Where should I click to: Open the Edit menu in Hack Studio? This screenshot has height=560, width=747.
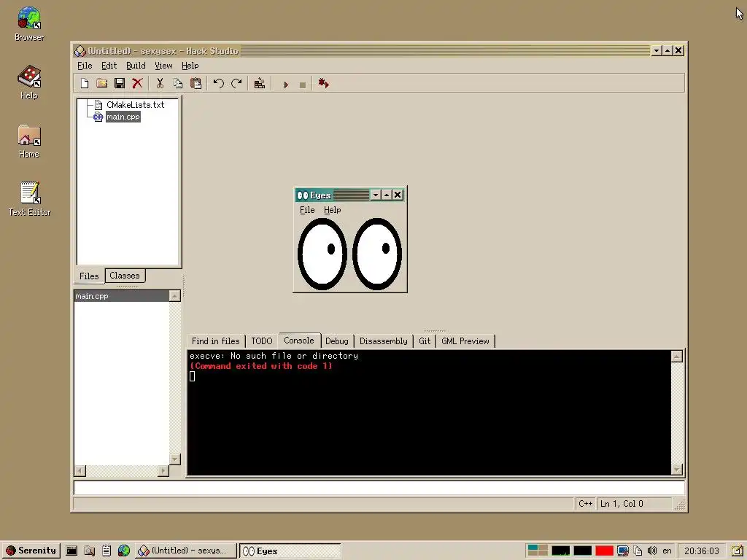(109, 66)
